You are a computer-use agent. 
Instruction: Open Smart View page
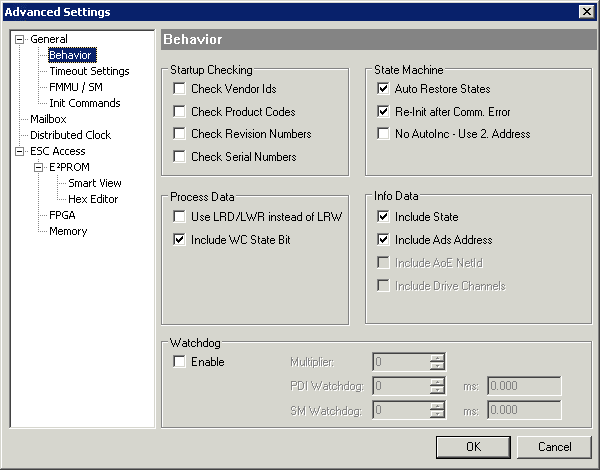95,183
